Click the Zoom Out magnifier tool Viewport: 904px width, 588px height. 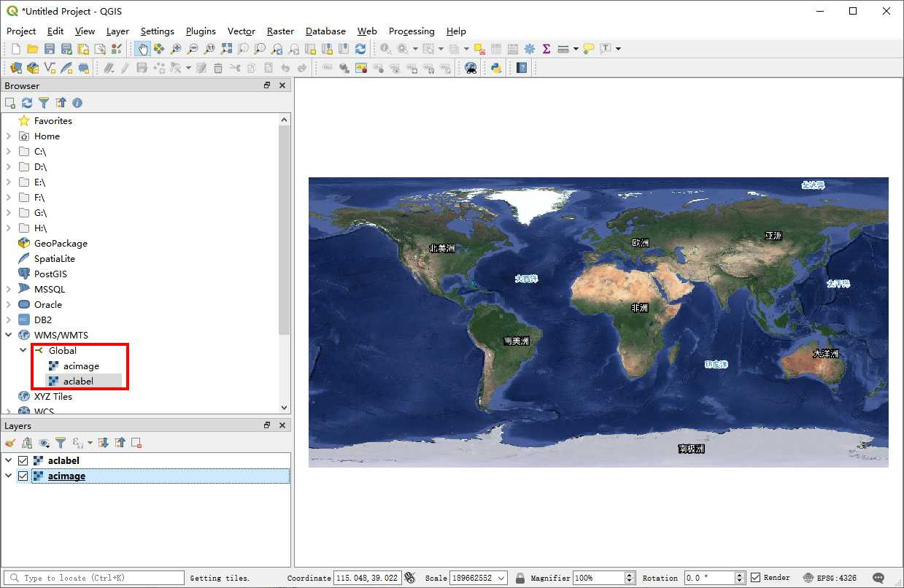click(193, 49)
